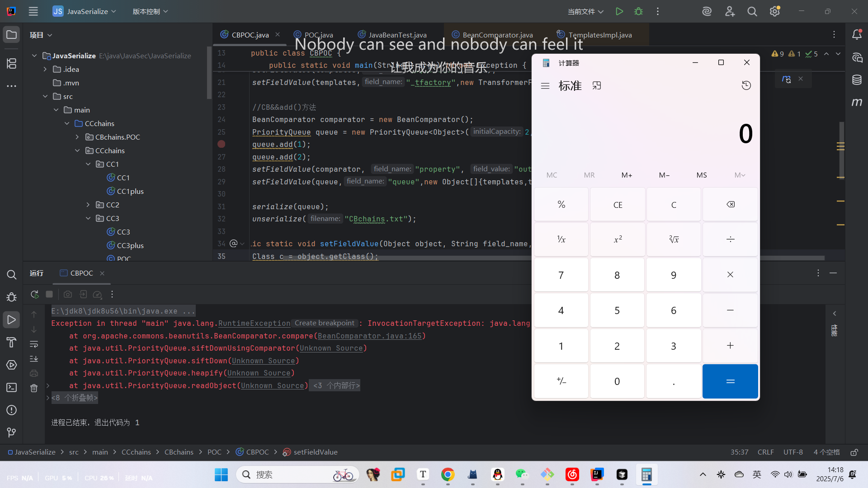Switch to the BeanComparator.java editor tab

point(497,35)
